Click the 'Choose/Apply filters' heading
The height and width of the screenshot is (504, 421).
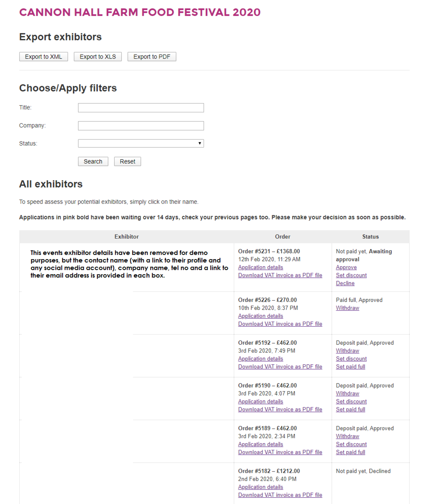[x=68, y=88]
